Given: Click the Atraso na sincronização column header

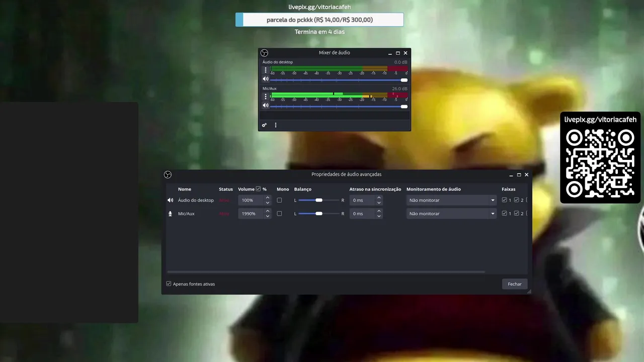Looking at the screenshot, I should point(375,189).
